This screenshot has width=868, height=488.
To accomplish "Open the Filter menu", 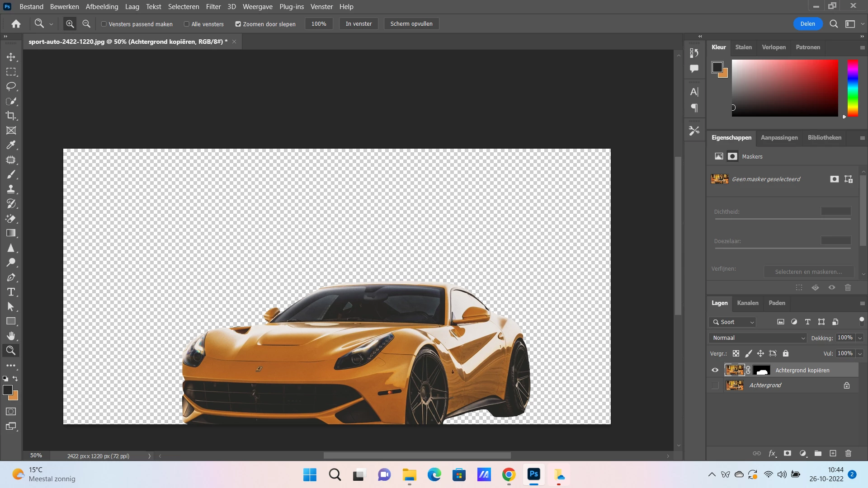I will point(213,7).
